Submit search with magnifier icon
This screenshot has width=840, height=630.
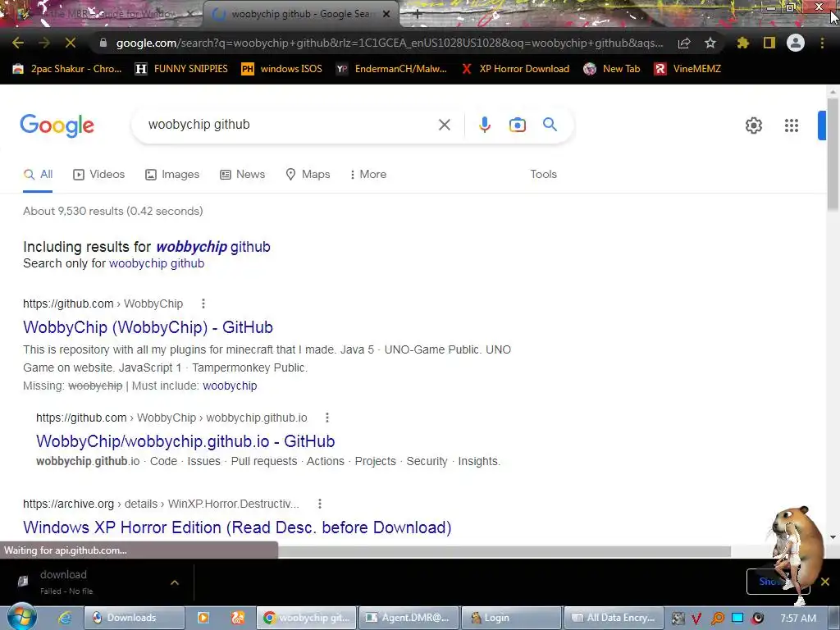(550, 125)
